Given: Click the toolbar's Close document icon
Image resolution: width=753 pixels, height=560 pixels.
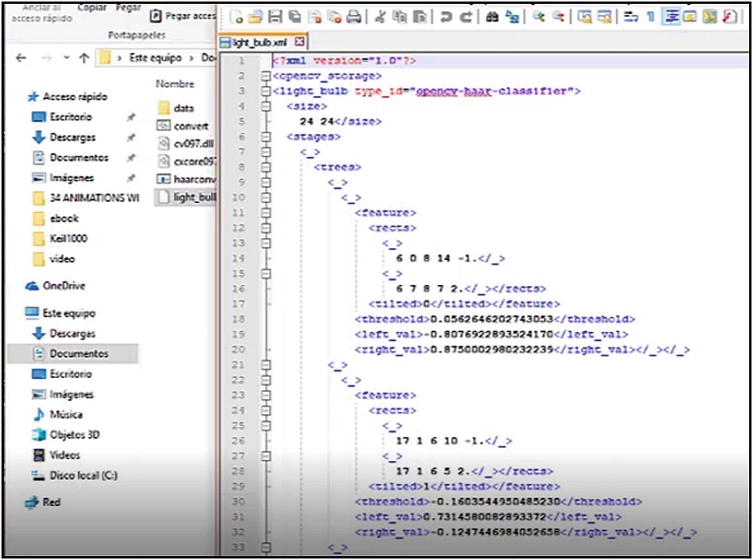Looking at the screenshot, I should click(x=315, y=17).
